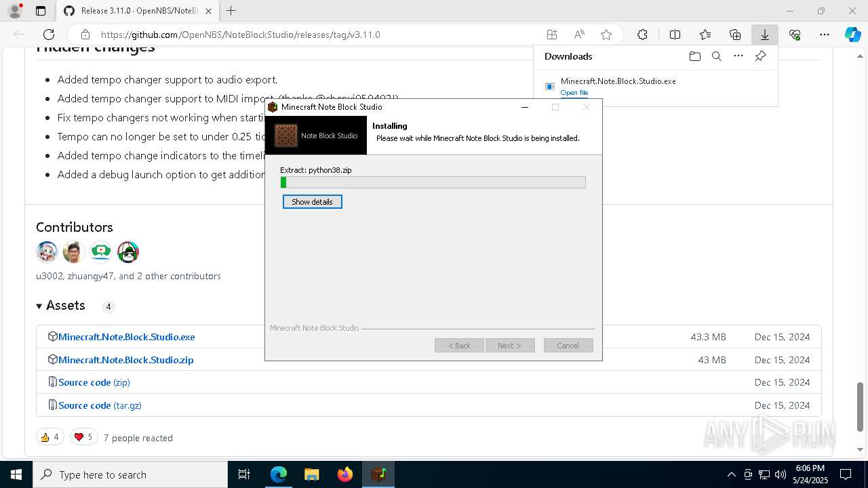Click Open file link in Downloads
This screenshot has width=868, height=488.
(x=574, y=93)
